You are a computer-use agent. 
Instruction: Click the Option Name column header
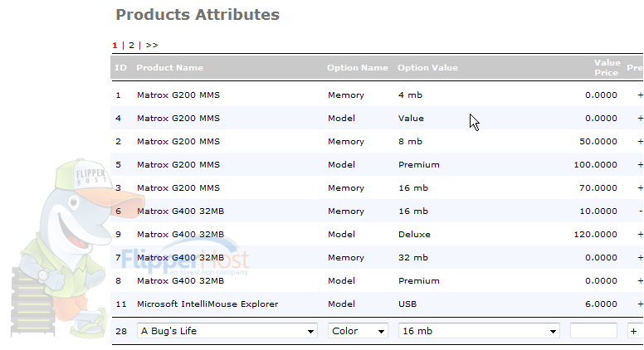click(358, 68)
